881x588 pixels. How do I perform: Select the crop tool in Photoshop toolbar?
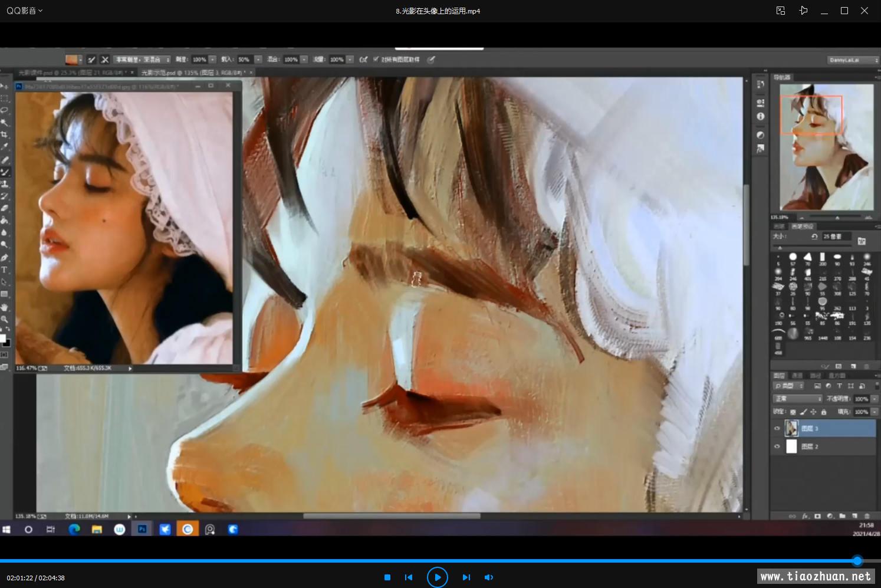pos(5,135)
